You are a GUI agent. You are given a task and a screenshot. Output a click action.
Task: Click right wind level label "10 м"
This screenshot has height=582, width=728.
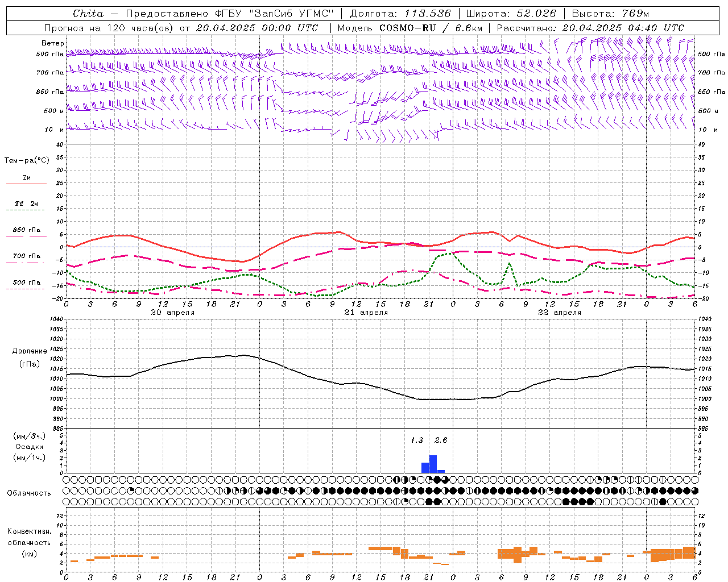click(x=708, y=130)
